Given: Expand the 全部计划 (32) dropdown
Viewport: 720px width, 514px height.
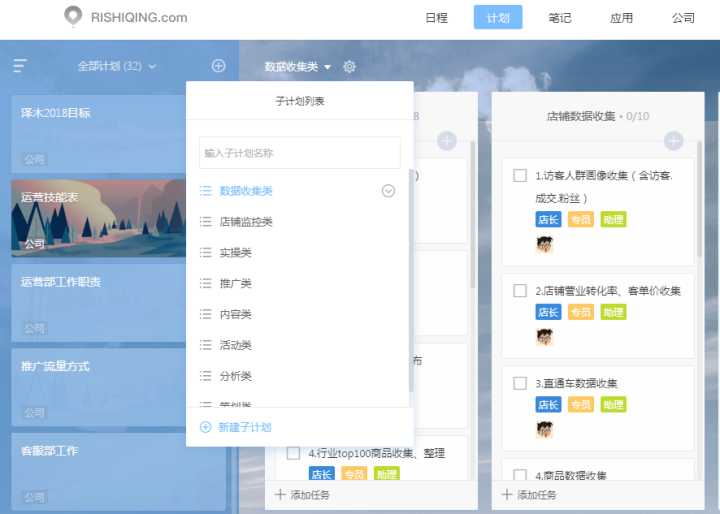Looking at the screenshot, I should [x=117, y=66].
